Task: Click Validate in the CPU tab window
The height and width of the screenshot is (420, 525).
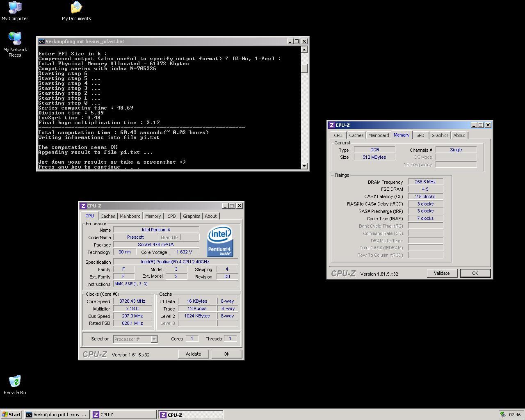Action: pos(193,354)
